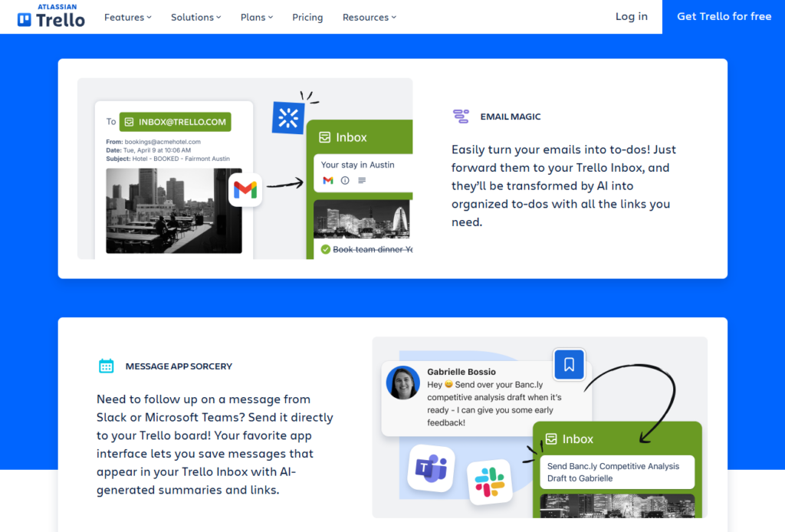This screenshot has width=785, height=532.
Task: Click the blue sparkle AI icon
Action: pos(288,118)
